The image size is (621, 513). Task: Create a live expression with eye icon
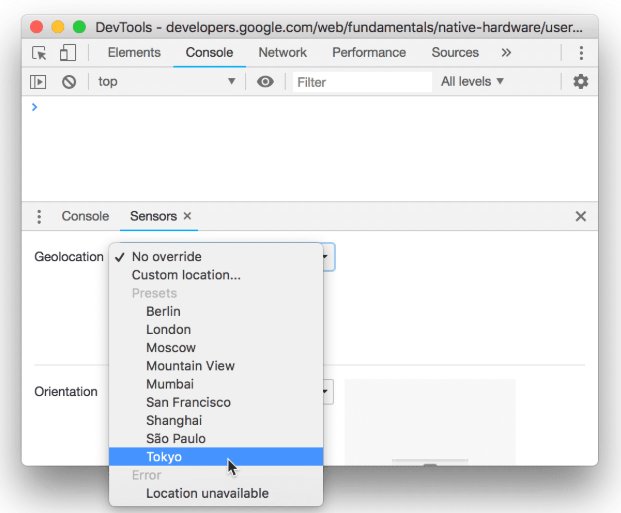[265, 82]
